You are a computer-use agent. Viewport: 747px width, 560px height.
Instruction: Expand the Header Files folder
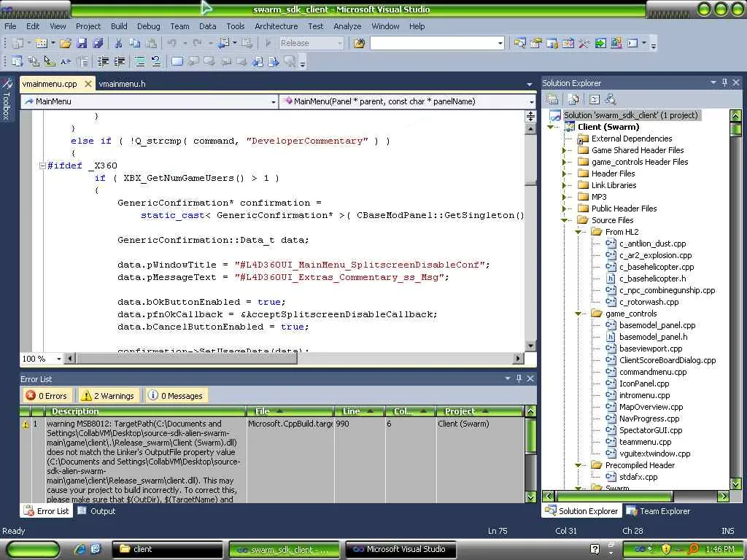(564, 174)
